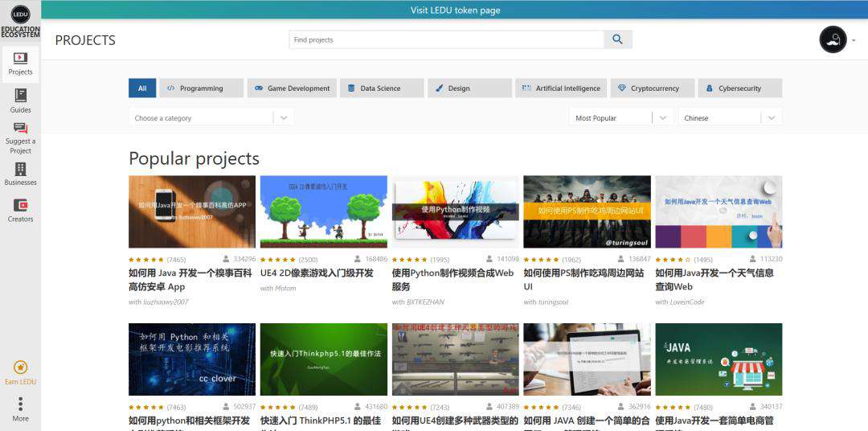Click the viewers icon beside 502937
Image resolution: width=868 pixels, height=431 pixels.
pyautogui.click(x=227, y=407)
